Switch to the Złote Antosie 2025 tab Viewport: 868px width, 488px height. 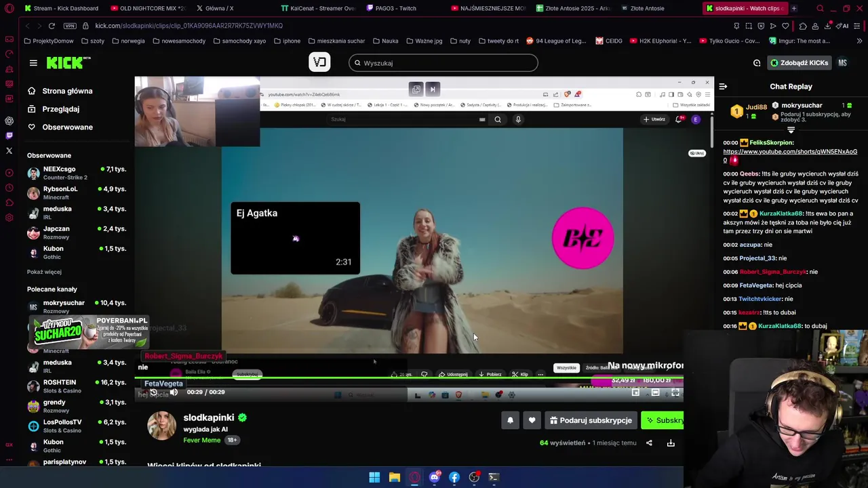coord(573,8)
